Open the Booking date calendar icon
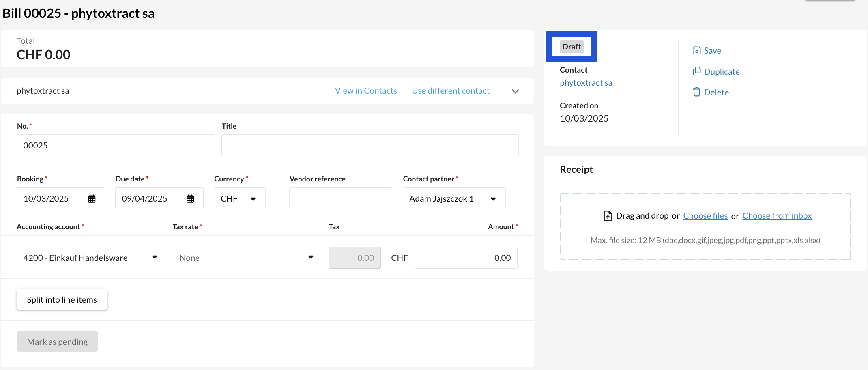The height and width of the screenshot is (370, 868). point(92,199)
